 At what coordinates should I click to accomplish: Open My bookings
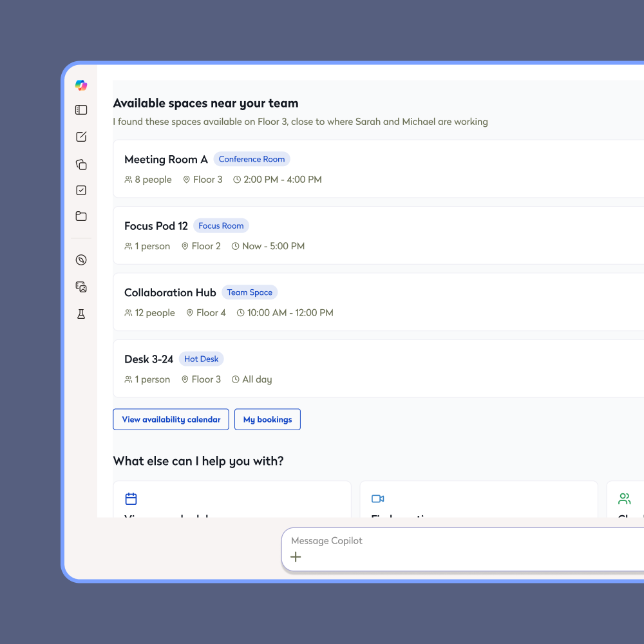267,419
